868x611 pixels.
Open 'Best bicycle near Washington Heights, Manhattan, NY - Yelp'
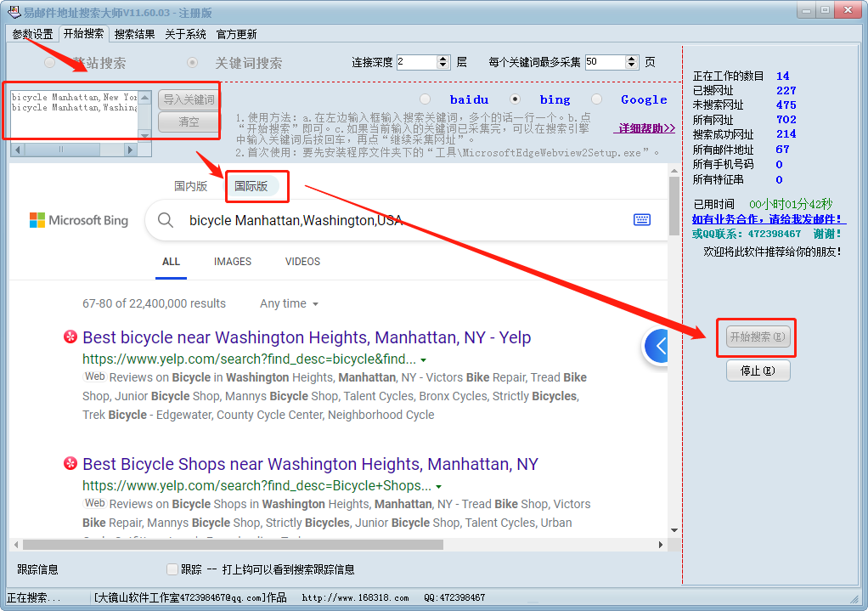coord(307,337)
